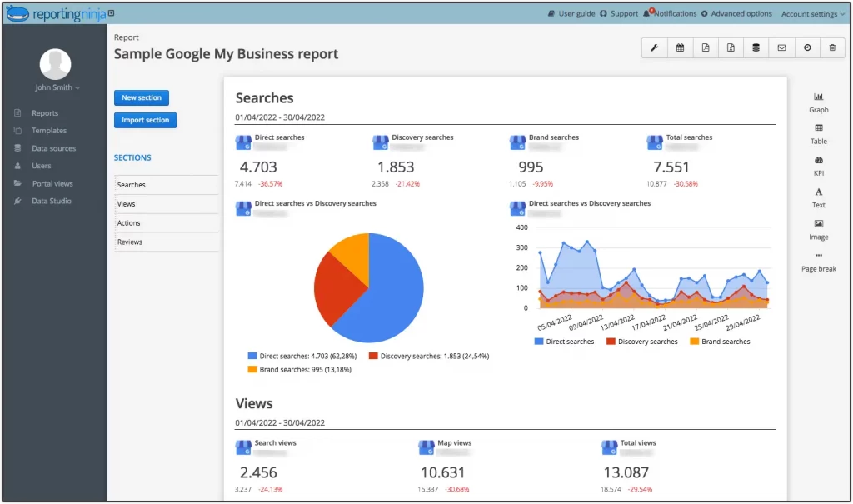Viewport: 853px width, 504px height.
Task: Click the small square icon next to the logo
Action: pyautogui.click(x=111, y=13)
